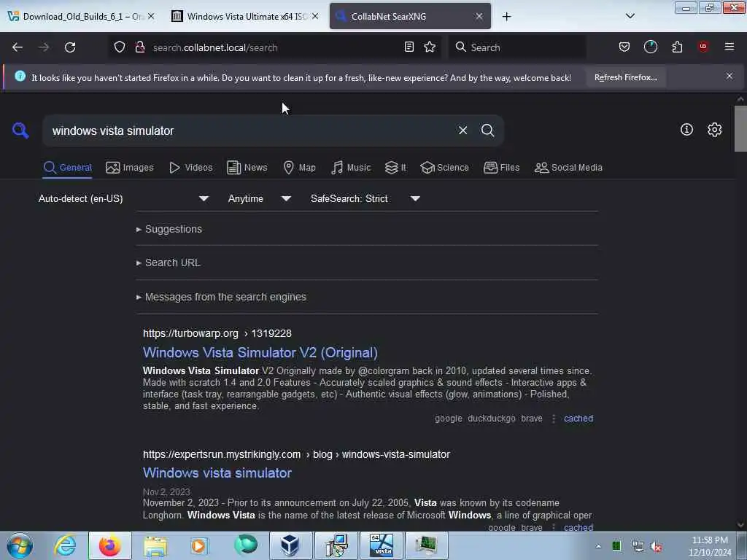This screenshot has height=560, width=747.
Task: Open Anytime time range dropdown
Action: click(260, 198)
